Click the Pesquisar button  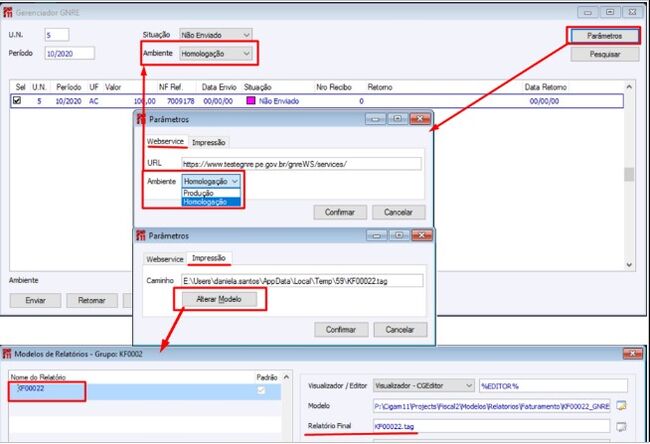604,54
